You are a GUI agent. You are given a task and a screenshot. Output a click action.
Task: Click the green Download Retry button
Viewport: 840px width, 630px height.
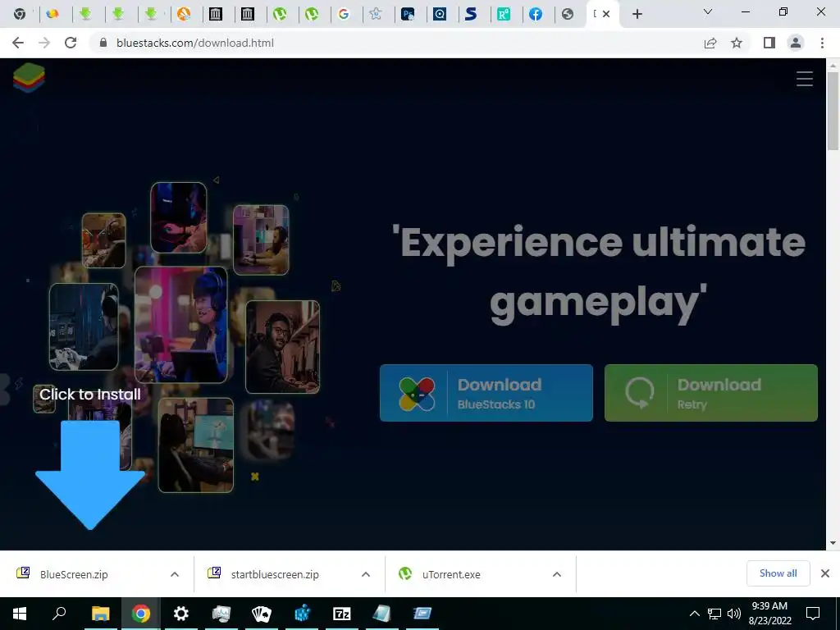[x=711, y=393]
